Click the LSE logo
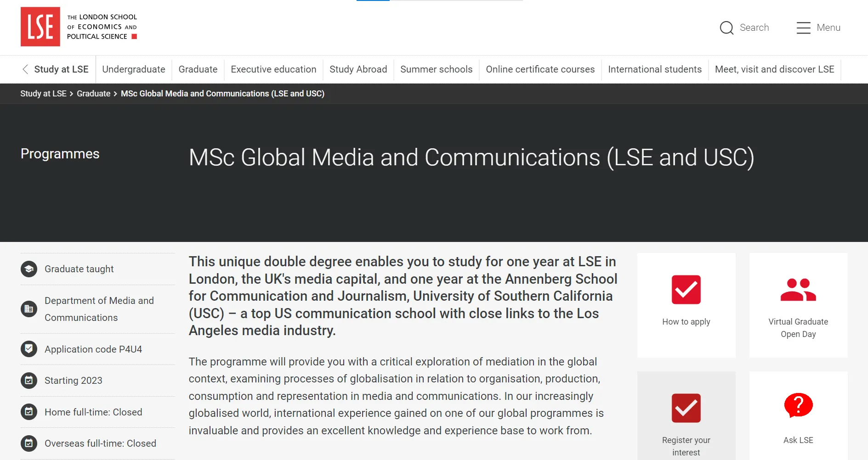The height and width of the screenshot is (460, 868). click(x=40, y=27)
